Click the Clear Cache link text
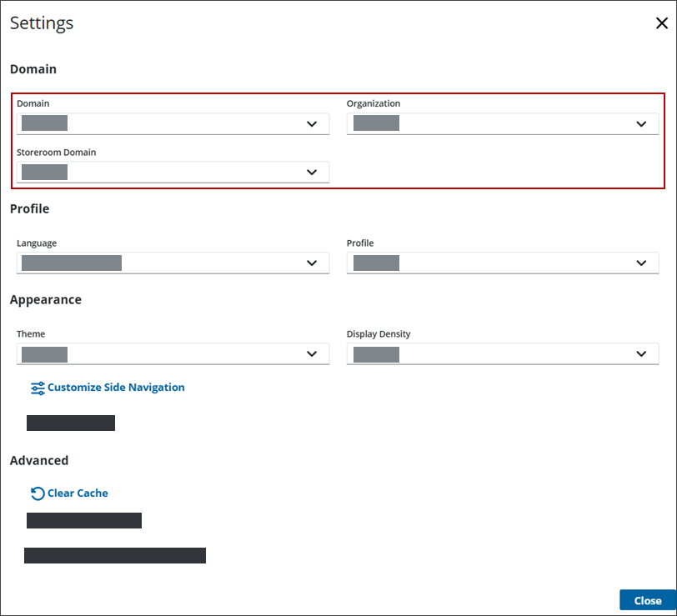The height and width of the screenshot is (616, 677). 78,493
